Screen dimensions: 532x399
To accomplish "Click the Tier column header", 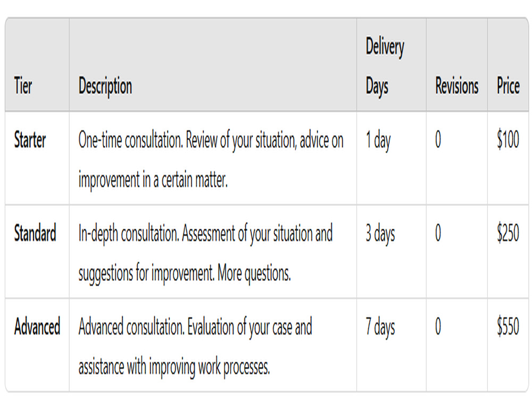I will coord(23,86).
